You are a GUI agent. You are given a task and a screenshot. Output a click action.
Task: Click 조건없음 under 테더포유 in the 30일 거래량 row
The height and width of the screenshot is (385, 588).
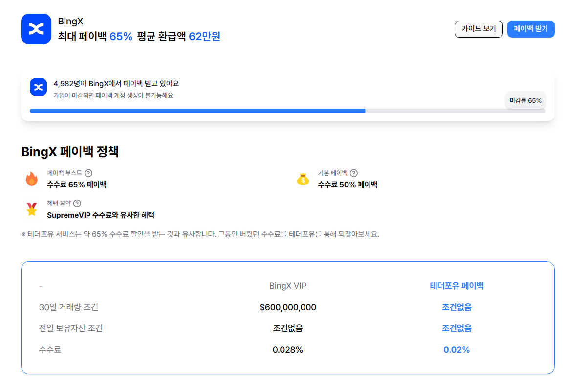tap(457, 307)
